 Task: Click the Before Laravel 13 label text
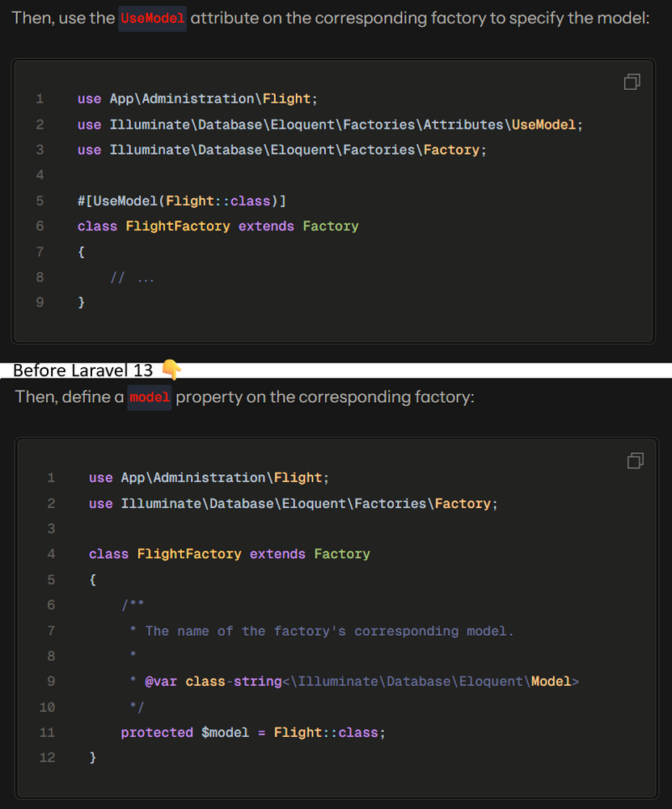point(82,371)
